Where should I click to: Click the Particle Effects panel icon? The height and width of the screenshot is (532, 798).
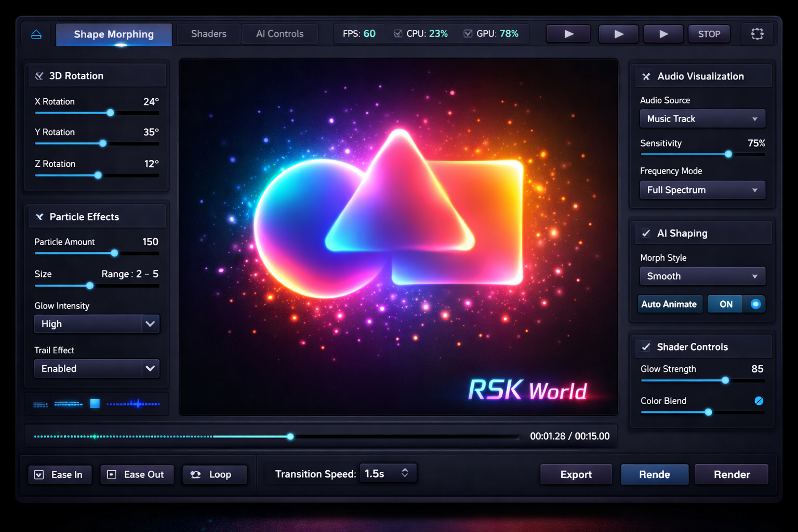(x=38, y=217)
